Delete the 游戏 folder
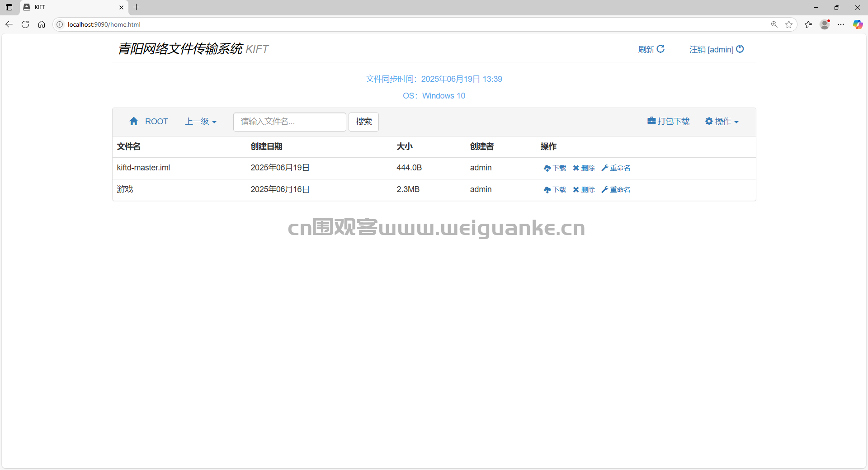Viewport: 868px width, 470px height. click(584, 190)
